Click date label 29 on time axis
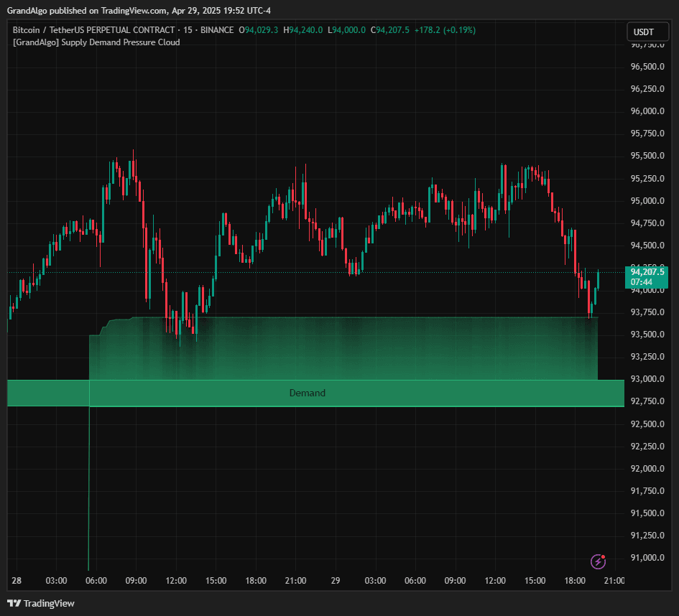 [335, 581]
